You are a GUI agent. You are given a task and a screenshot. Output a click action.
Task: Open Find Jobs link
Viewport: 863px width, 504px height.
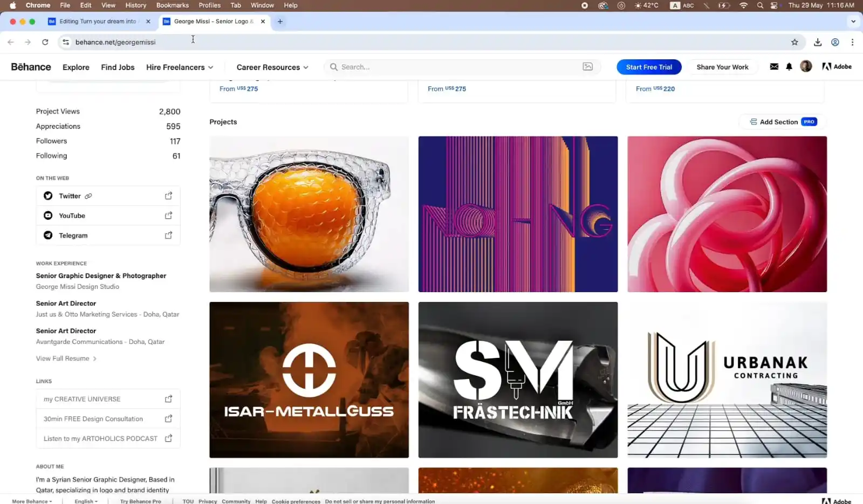click(118, 67)
